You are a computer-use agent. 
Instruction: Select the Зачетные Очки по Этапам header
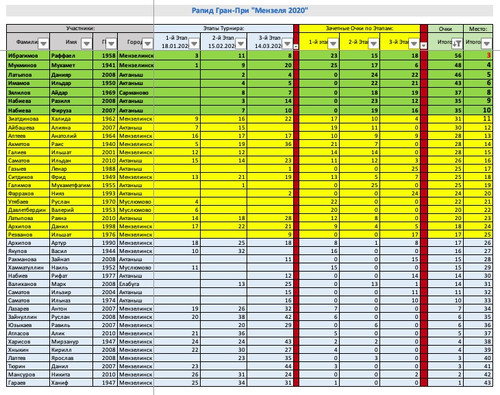[x=359, y=28]
